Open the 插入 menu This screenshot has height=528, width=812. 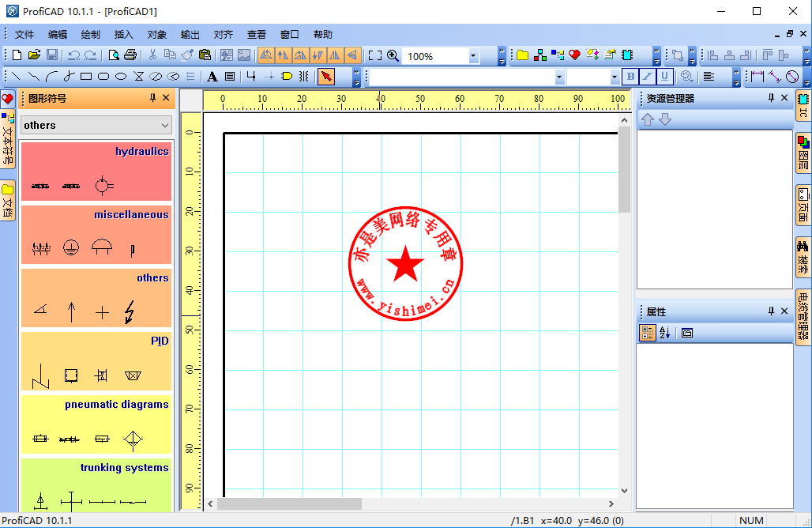pos(124,34)
